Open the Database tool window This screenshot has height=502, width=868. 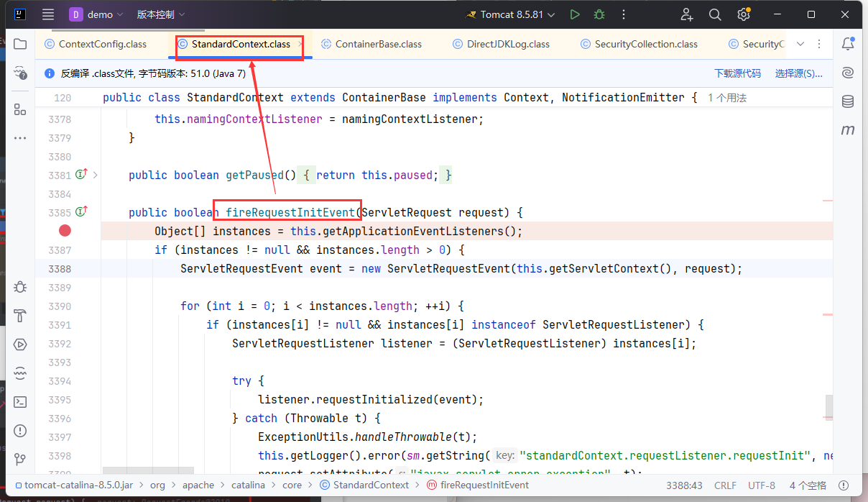click(x=848, y=101)
